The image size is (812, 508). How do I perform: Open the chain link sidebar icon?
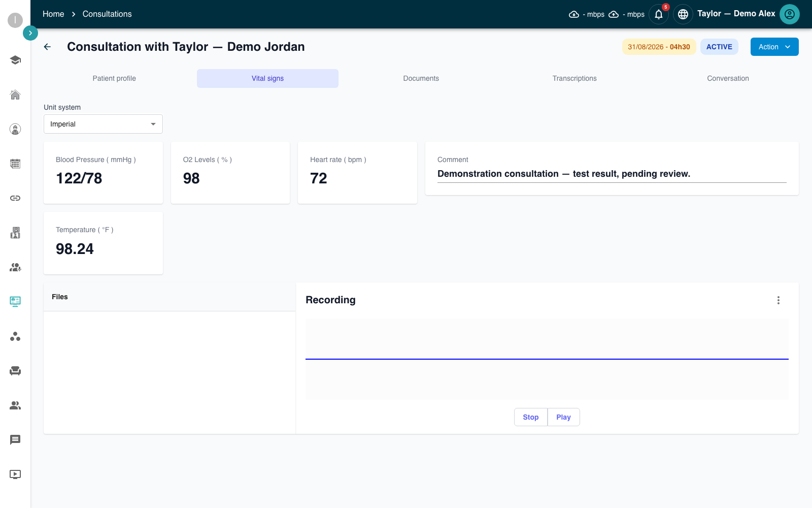15,198
